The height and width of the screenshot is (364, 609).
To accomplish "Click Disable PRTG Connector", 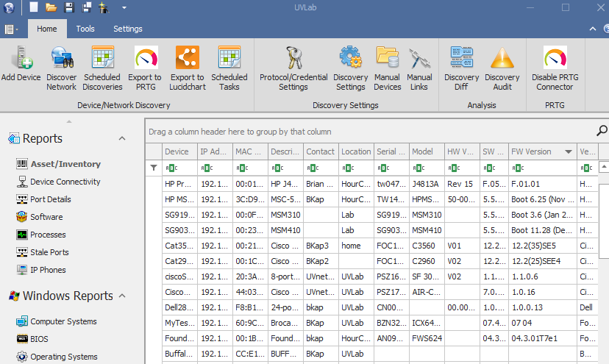I will [555, 68].
